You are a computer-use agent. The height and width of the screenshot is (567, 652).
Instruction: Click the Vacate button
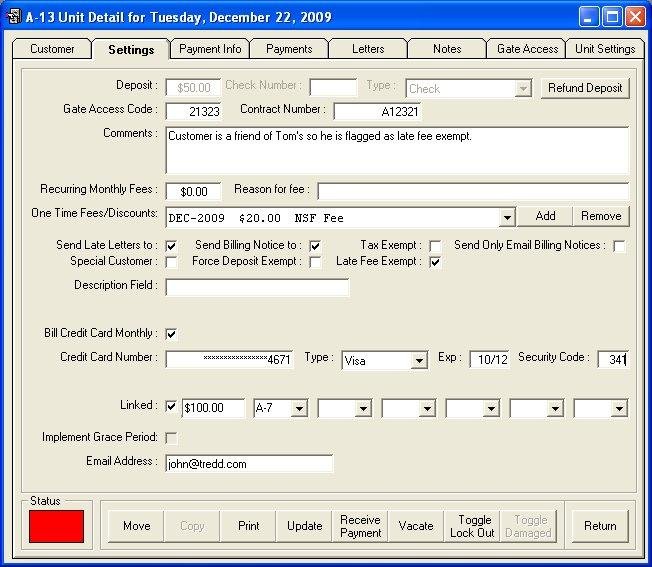[416, 526]
